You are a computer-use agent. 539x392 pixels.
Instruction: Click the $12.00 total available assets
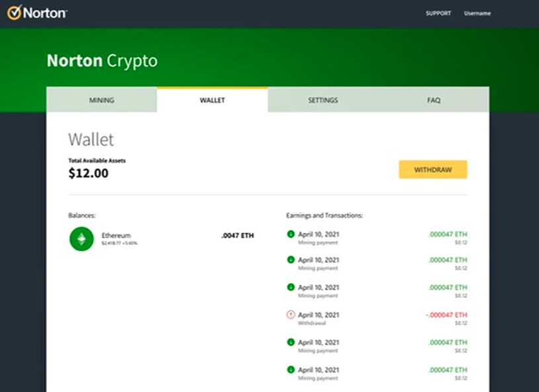point(89,173)
